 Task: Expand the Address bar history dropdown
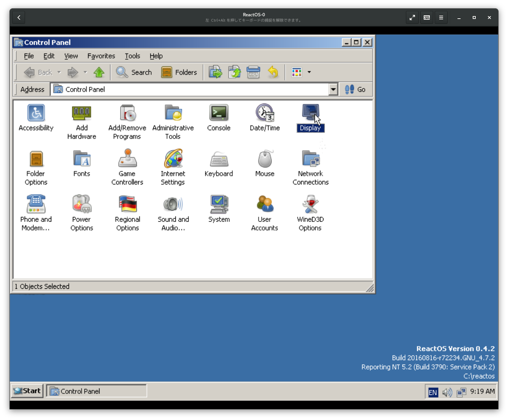[333, 89]
